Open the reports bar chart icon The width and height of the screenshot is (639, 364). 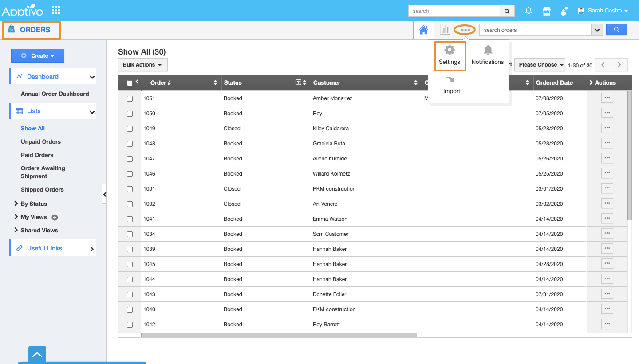click(x=444, y=30)
